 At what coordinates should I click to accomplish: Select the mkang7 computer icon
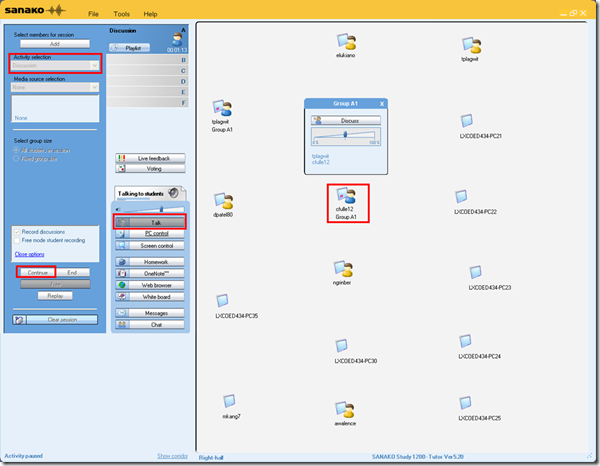point(230,400)
